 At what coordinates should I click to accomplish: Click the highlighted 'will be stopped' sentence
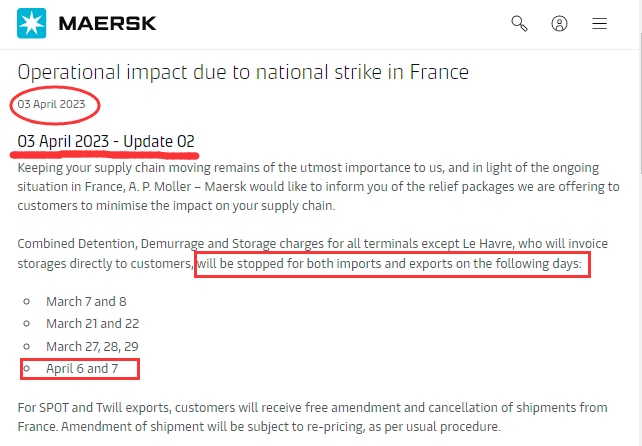[389, 263]
